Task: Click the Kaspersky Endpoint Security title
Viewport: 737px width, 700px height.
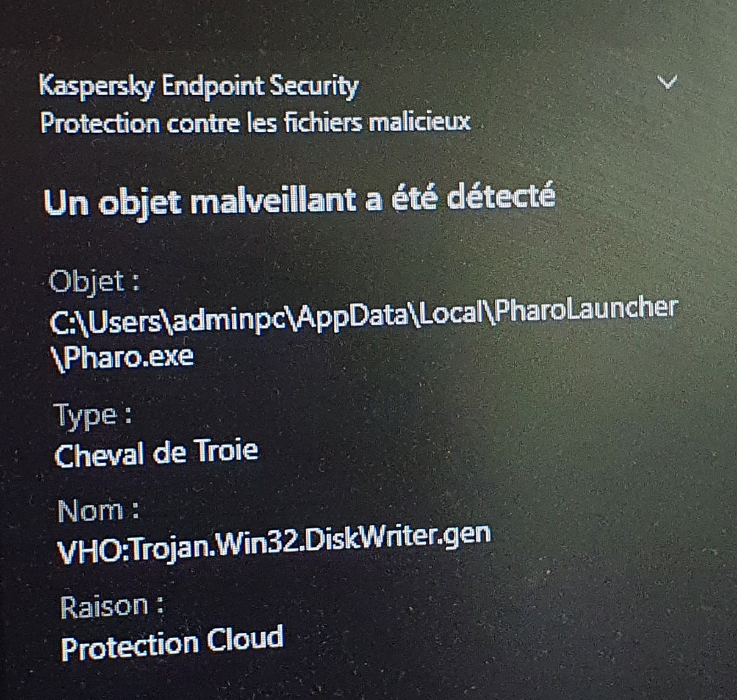Action: click(x=199, y=87)
